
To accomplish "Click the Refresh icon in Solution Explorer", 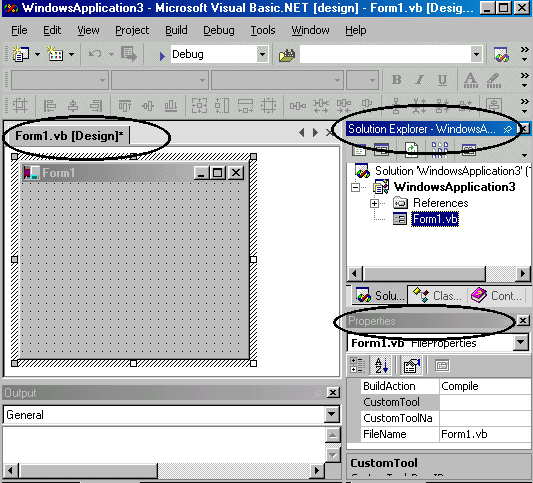I will pyautogui.click(x=411, y=150).
